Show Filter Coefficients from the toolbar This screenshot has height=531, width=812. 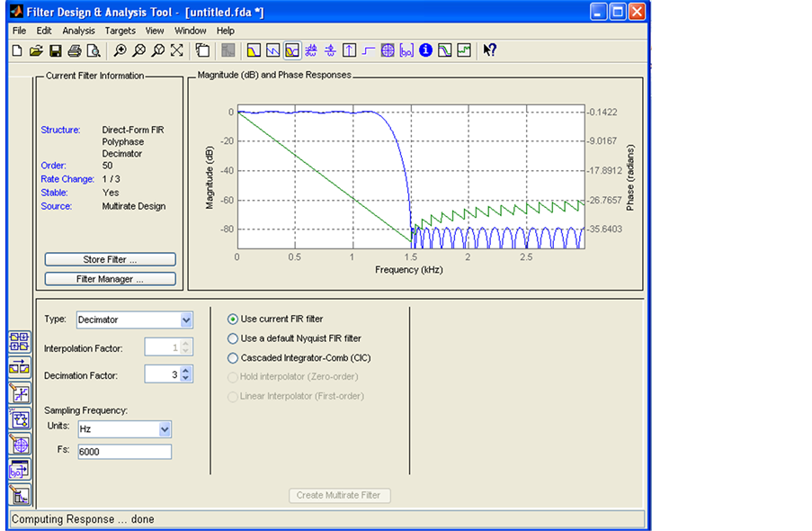[x=407, y=50]
